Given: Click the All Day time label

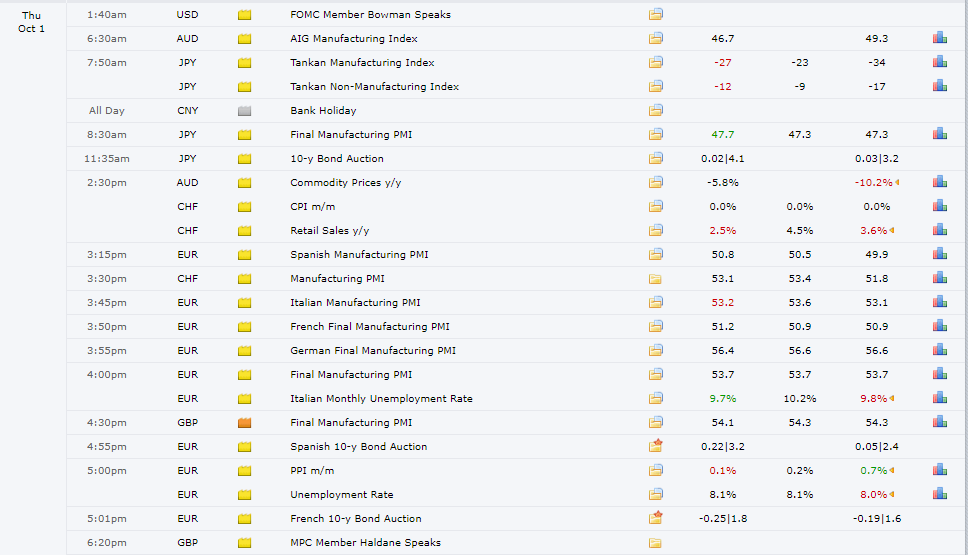Looking at the screenshot, I should click(107, 111).
